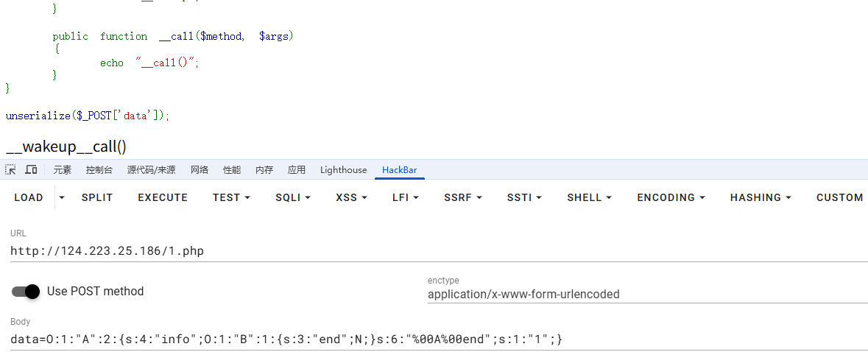868x352 pixels.
Task: Expand the ENCODING menu
Action: pyautogui.click(x=671, y=197)
